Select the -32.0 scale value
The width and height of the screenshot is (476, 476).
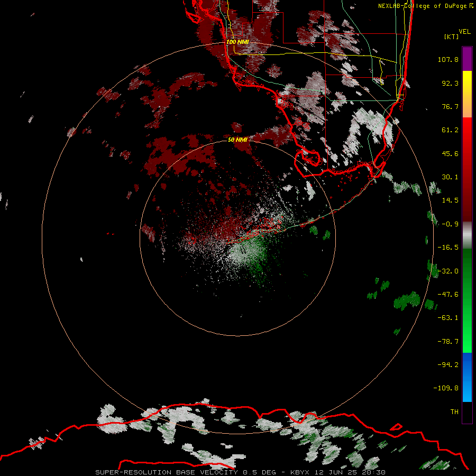(x=448, y=271)
